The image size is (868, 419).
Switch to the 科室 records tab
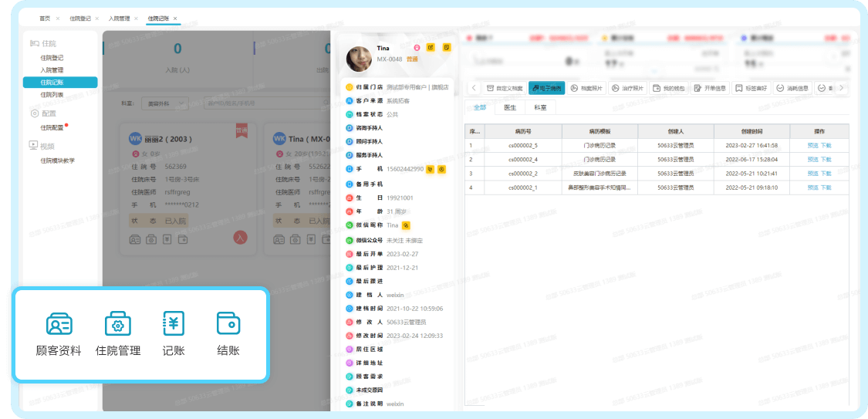pos(540,107)
